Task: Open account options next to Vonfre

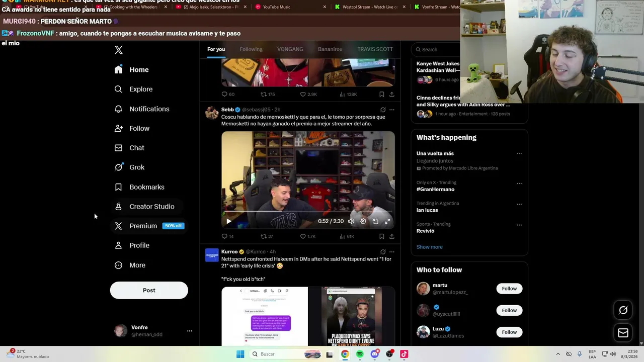Action: tap(190, 331)
